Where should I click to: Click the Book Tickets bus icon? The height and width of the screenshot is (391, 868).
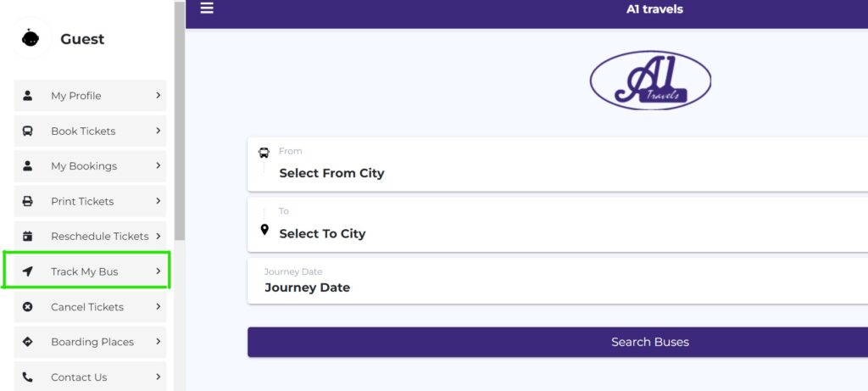point(28,131)
